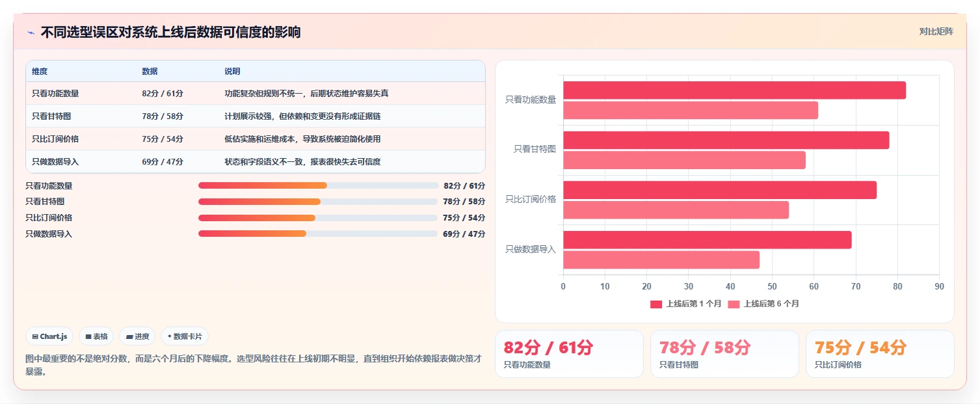Viewport: 980px width, 404px height.
Task: Click 75分 / 54分 beside its progress bar
Action: (x=464, y=218)
